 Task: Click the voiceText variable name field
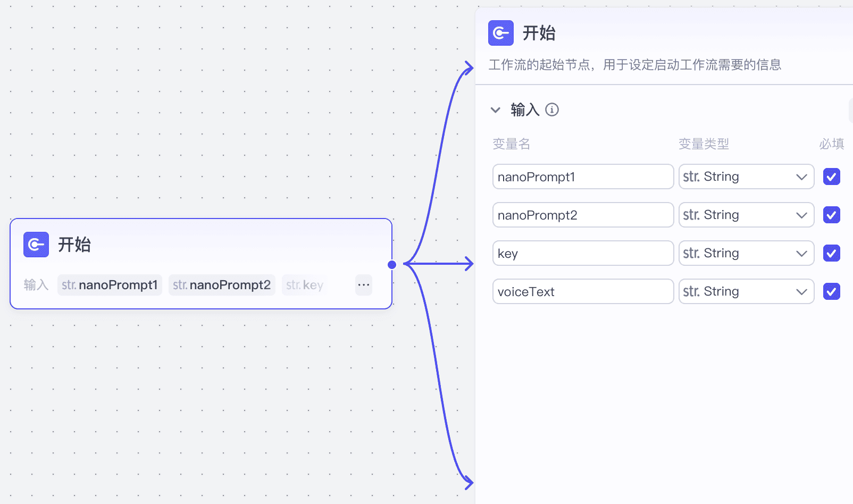tap(583, 291)
